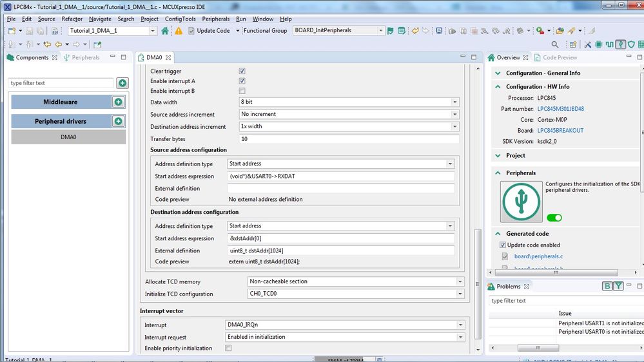Click the teal comment box icon
The width and height of the screenshot is (644, 362).
pyautogui.click(x=402, y=31)
